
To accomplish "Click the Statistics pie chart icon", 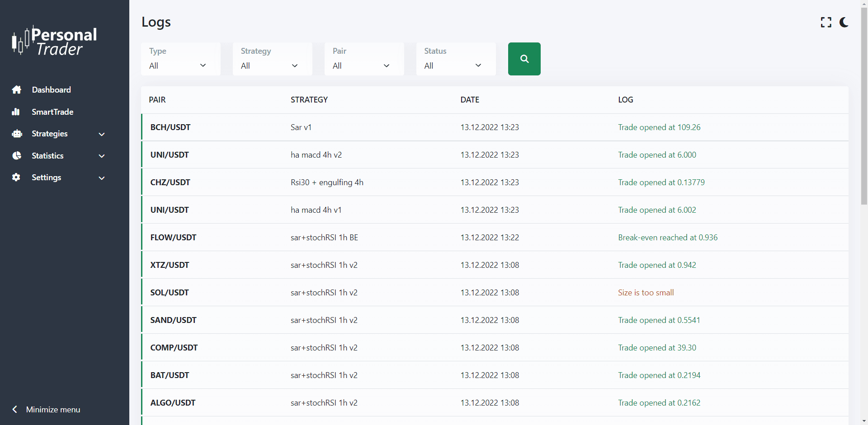I will (x=17, y=156).
